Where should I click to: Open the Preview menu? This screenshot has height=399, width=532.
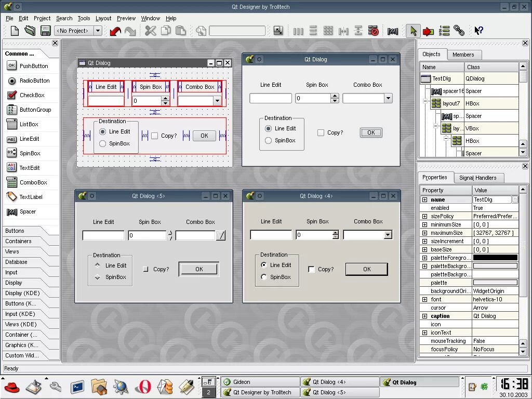pyautogui.click(x=126, y=18)
